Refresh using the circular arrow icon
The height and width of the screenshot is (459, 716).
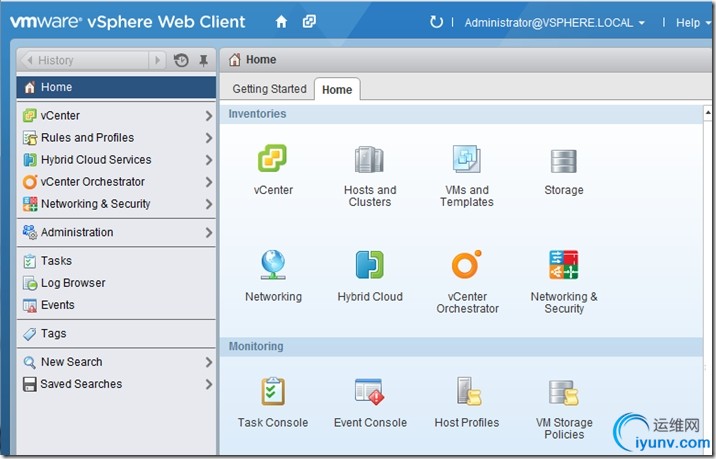pos(436,21)
